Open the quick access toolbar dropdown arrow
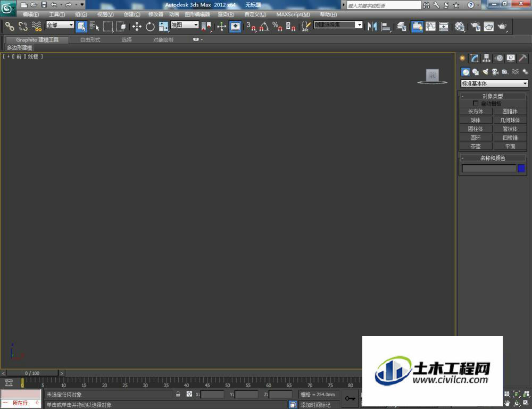 pyautogui.click(x=82, y=5)
